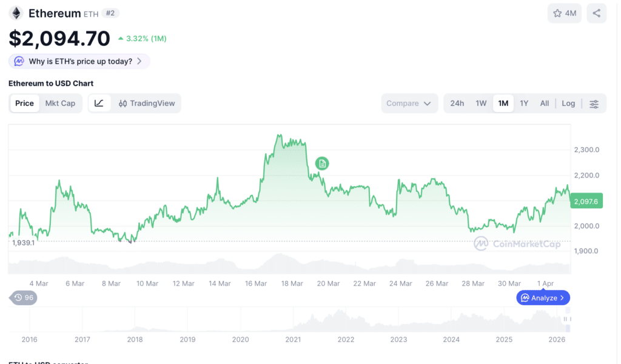Expand the Compare dropdown

point(409,104)
